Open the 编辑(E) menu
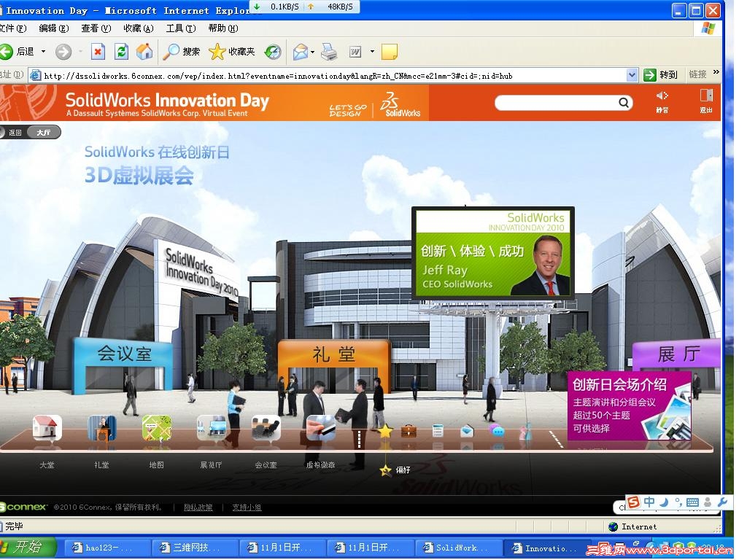Image resolution: width=747 pixels, height=560 pixels. point(54,28)
